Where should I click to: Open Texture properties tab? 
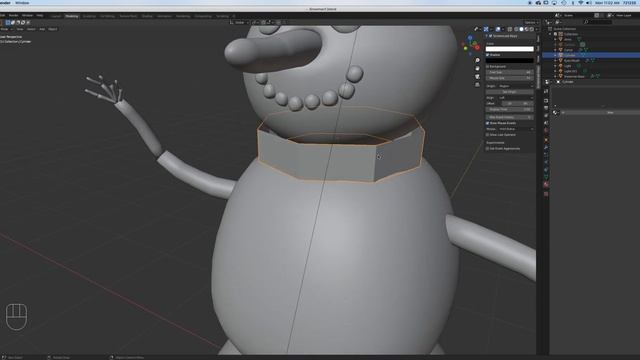(546, 193)
